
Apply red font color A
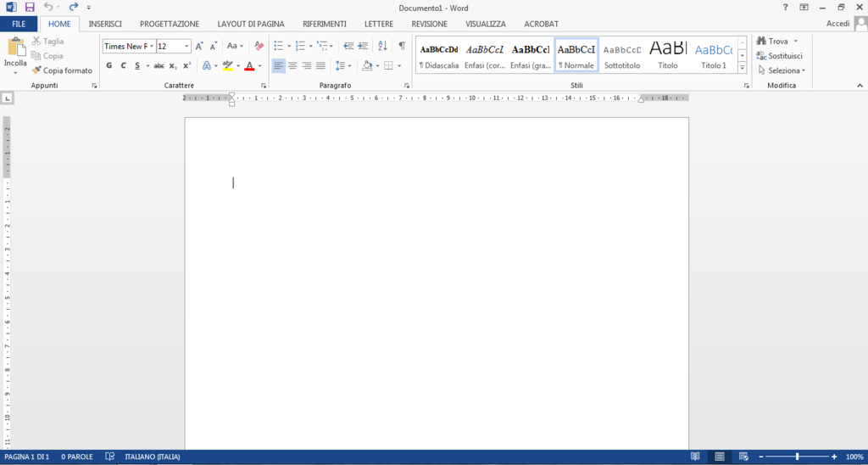[x=249, y=65]
